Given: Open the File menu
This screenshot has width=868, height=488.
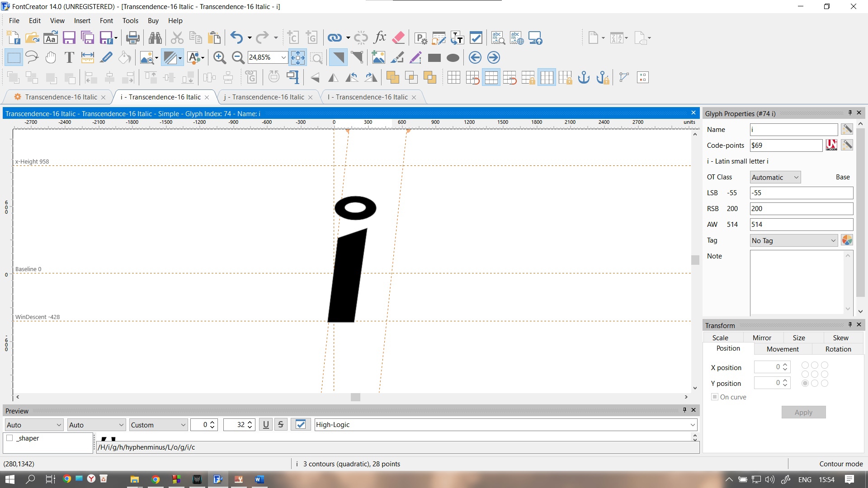Looking at the screenshot, I should [14, 21].
